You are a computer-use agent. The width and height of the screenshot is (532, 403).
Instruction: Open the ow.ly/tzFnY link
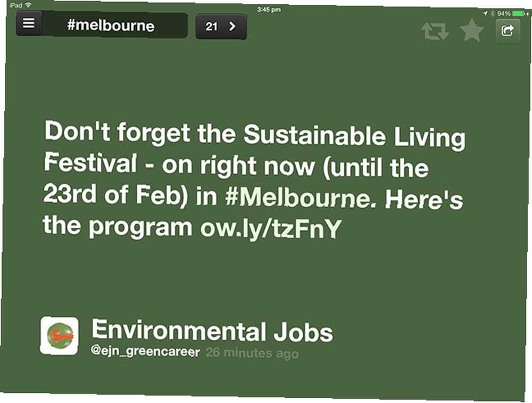click(x=270, y=228)
